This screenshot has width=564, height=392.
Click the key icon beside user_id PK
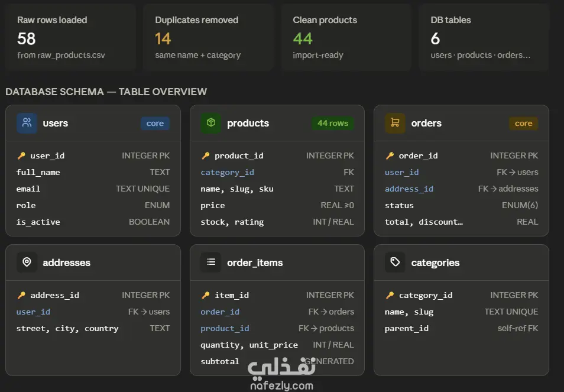point(21,155)
